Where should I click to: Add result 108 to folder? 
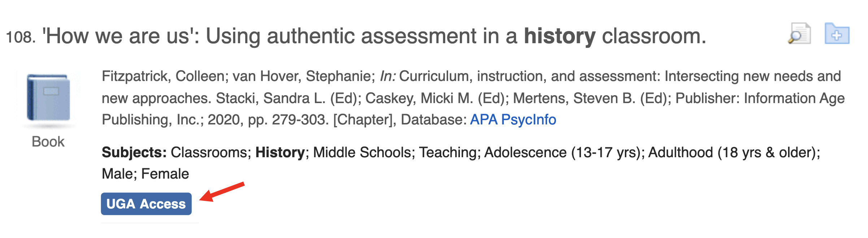(x=837, y=34)
